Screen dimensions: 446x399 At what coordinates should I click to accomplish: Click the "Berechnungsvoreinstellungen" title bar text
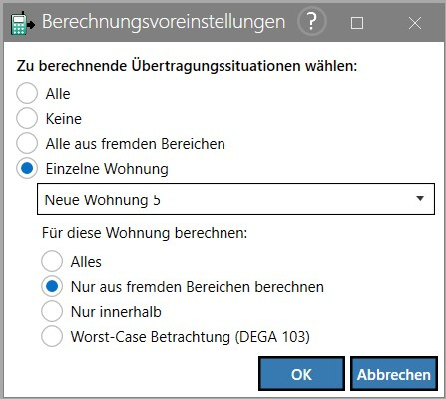(163, 22)
